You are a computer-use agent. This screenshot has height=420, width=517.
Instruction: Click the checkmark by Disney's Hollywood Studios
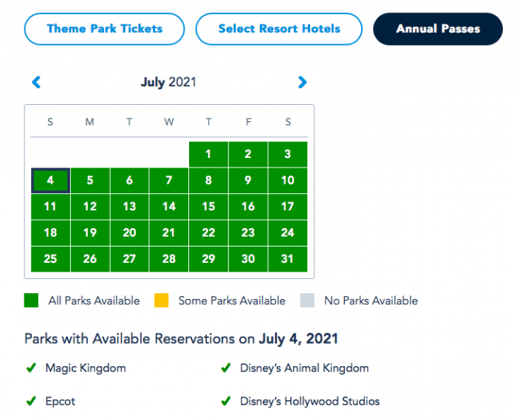(x=226, y=402)
